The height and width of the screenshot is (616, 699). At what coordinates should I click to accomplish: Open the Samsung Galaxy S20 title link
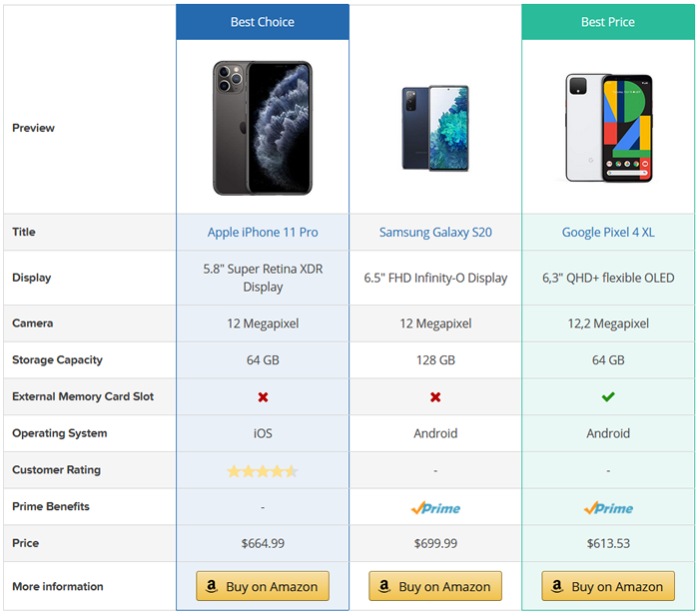click(x=435, y=233)
